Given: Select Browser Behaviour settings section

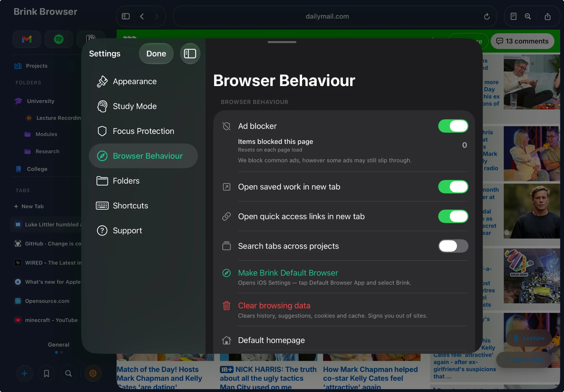Looking at the screenshot, I should (x=143, y=156).
